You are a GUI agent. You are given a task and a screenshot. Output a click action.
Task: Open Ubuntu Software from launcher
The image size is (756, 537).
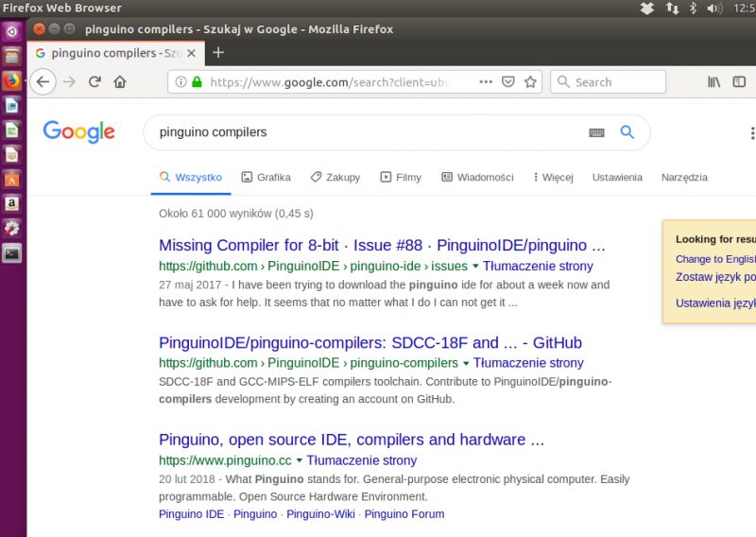[11, 179]
